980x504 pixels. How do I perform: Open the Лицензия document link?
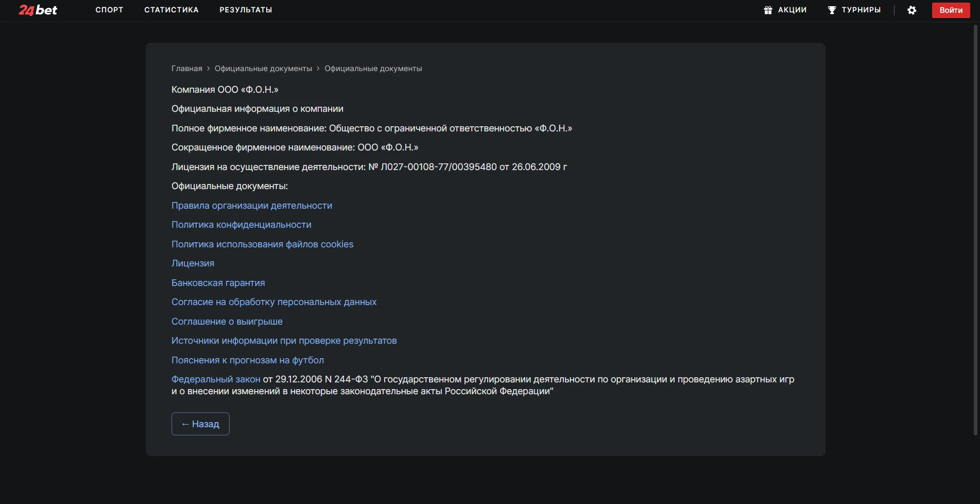(x=193, y=263)
